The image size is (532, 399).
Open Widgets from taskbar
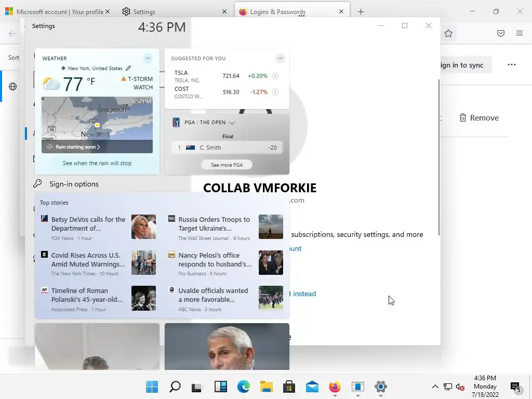pos(220,387)
